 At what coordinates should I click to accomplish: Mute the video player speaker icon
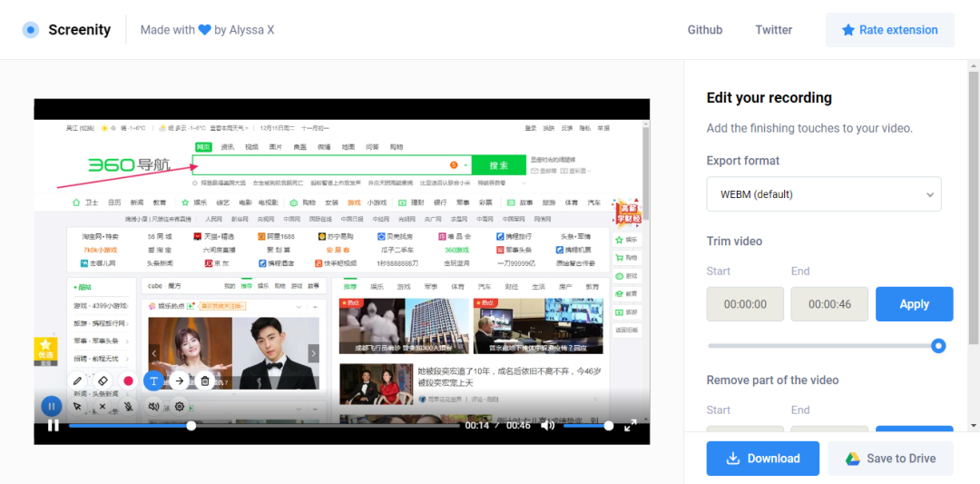(x=547, y=426)
